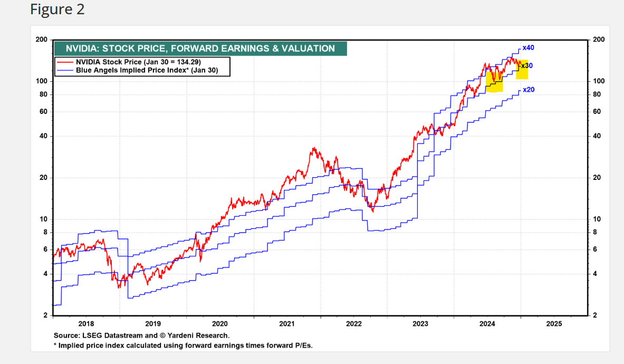
Task: Select the 2023 label on the x-axis
Action: point(420,323)
